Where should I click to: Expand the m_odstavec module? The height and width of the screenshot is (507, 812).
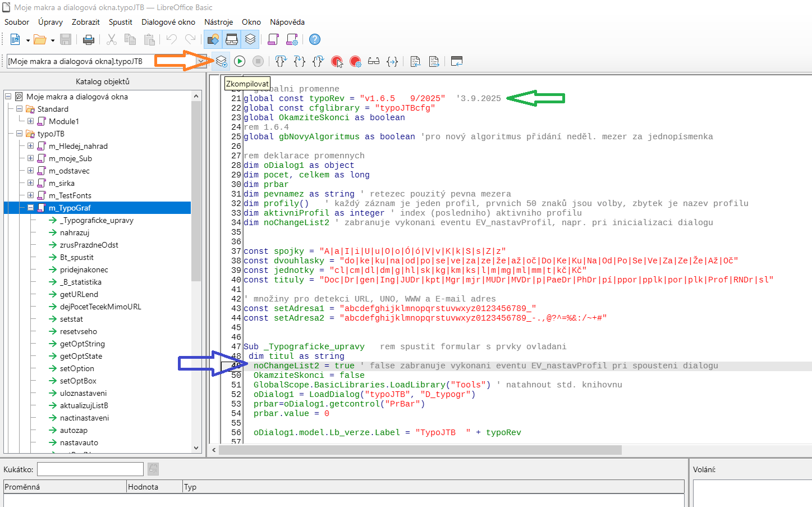(31, 171)
